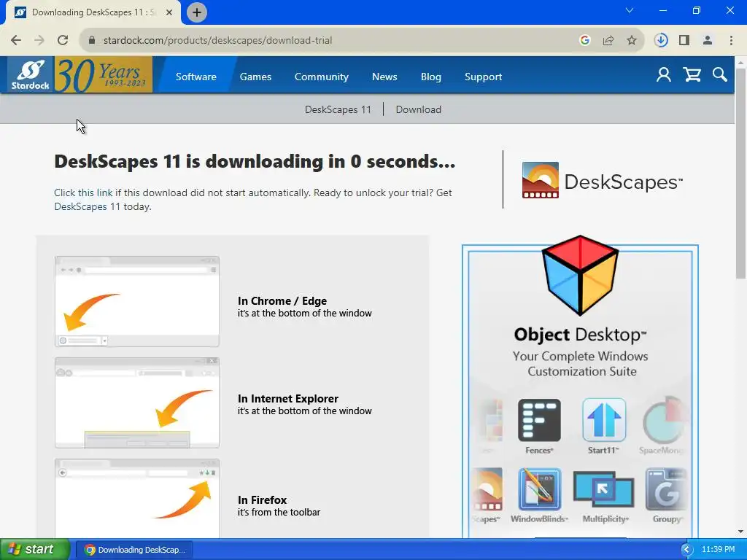Click the Stardock logo

pyautogui.click(x=31, y=75)
